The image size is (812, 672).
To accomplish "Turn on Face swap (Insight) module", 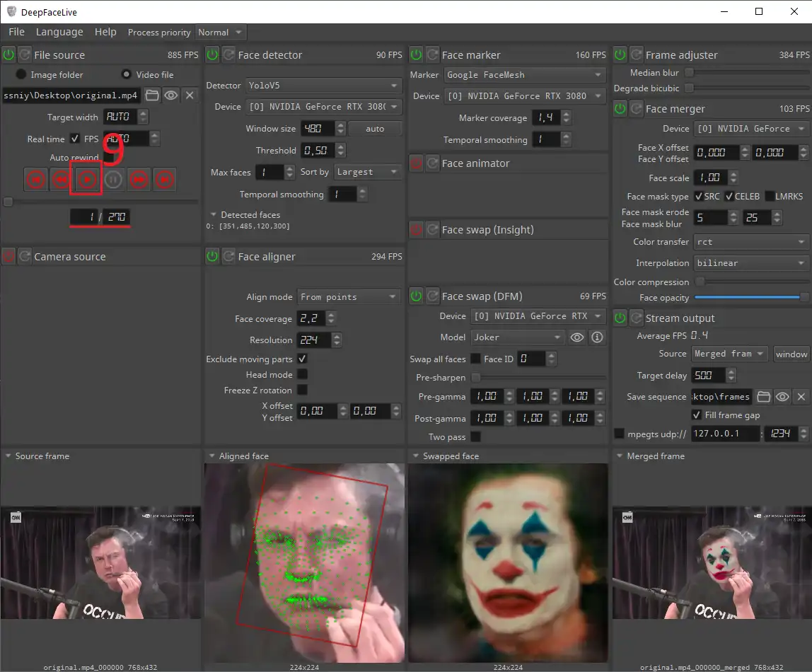I will [x=416, y=230].
